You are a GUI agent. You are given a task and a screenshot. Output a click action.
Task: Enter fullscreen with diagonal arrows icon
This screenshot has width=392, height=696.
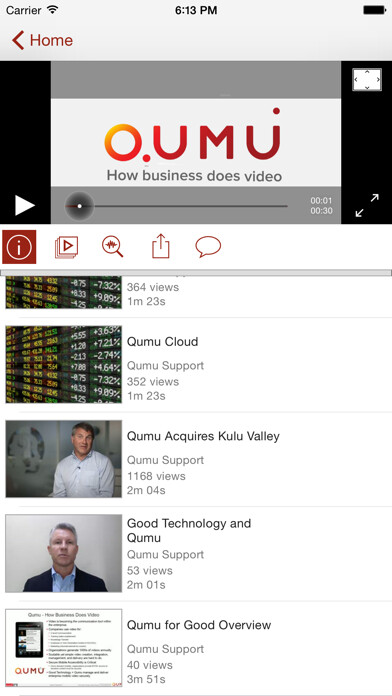coord(367,206)
